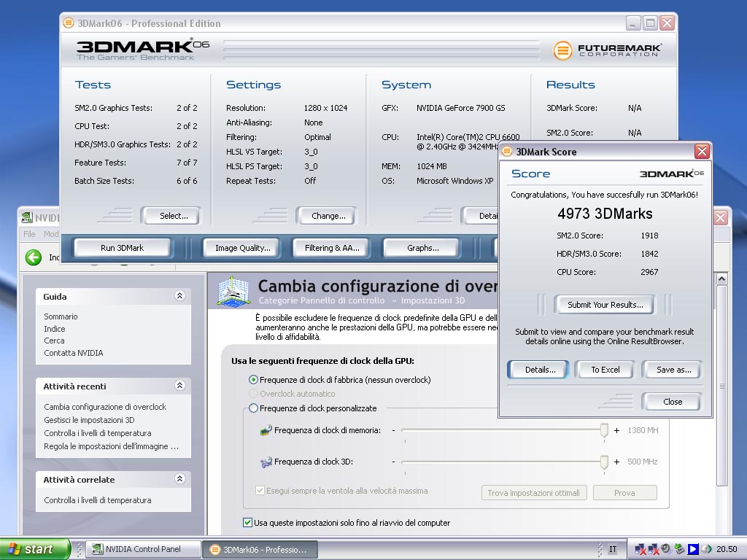Image resolution: width=747 pixels, height=560 pixels.
Task: Toggle 'Esegui sempre la ventola alla velocità massima' checkbox
Action: [260, 491]
